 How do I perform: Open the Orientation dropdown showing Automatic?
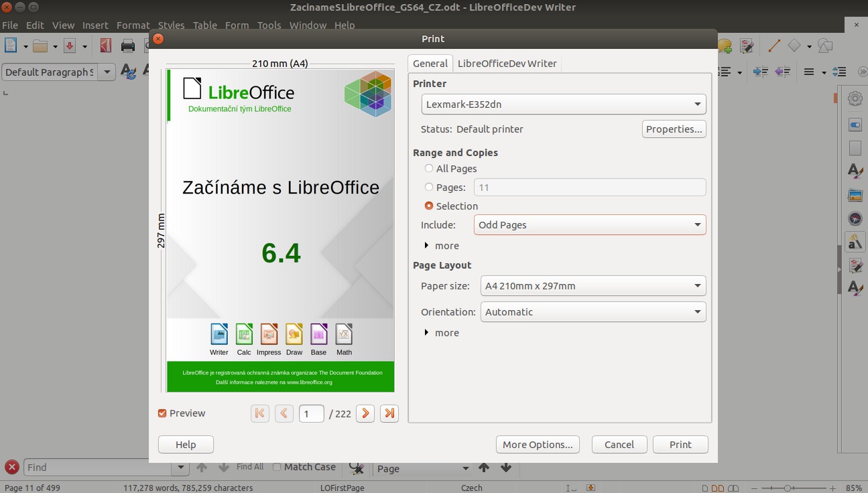pos(593,311)
